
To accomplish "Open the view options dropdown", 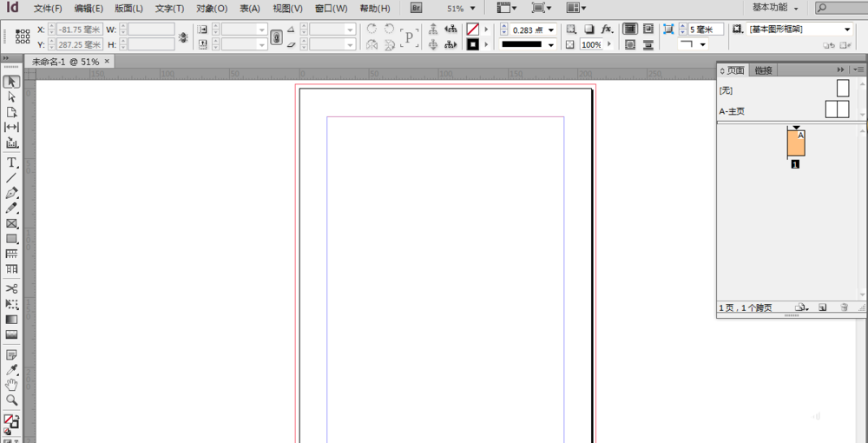I will tap(507, 8).
